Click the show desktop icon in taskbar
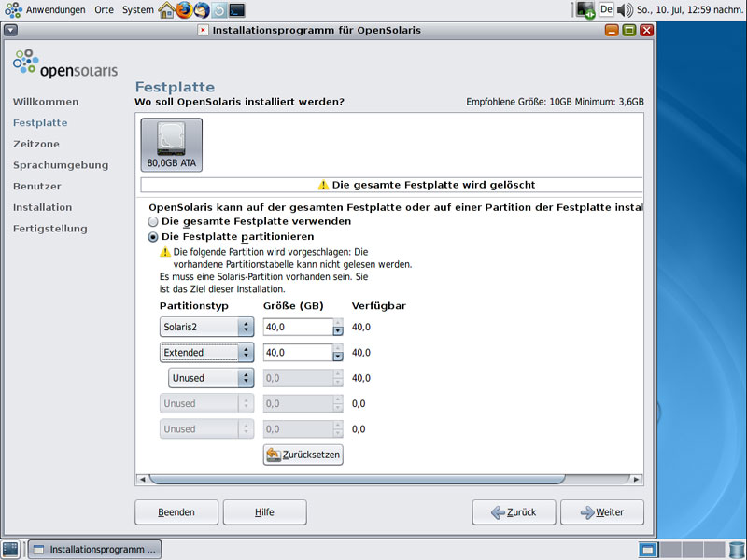 [10, 549]
